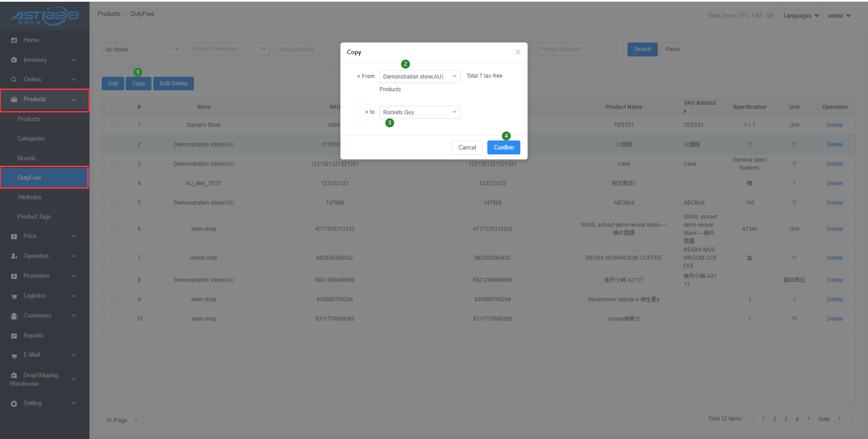Expand the 10 /Page size selector
The image size is (868, 439).
pyautogui.click(x=122, y=420)
